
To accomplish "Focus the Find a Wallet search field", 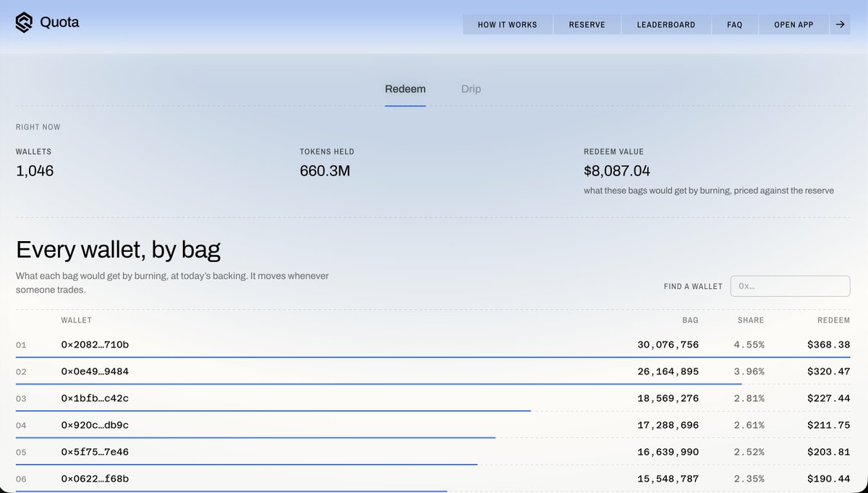I will [790, 286].
